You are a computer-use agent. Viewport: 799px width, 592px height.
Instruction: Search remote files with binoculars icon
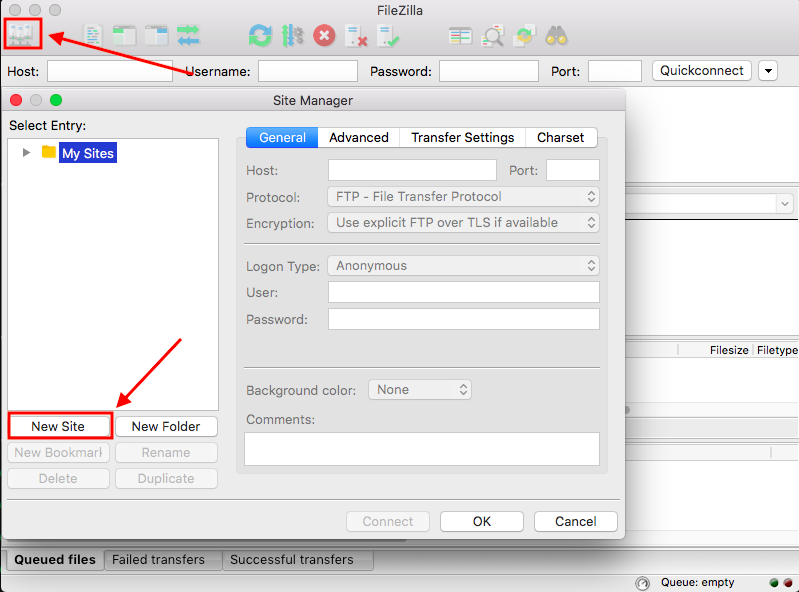pos(556,36)
